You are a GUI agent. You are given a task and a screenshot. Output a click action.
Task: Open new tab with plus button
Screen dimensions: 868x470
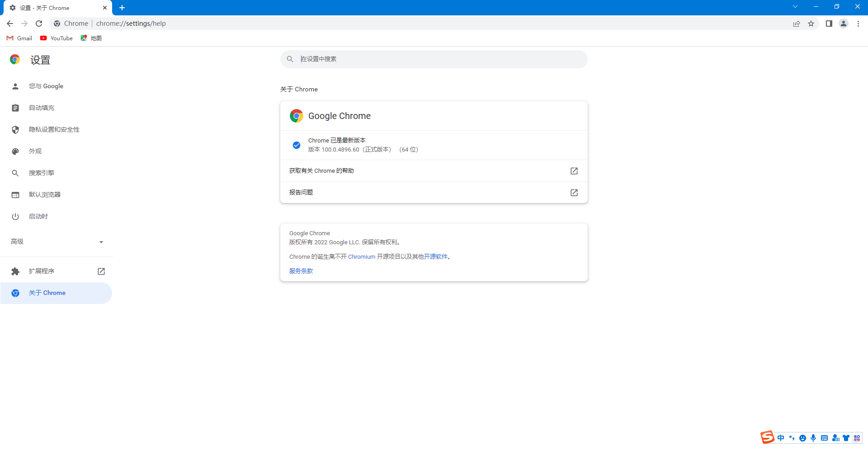[x=122, y=8]
